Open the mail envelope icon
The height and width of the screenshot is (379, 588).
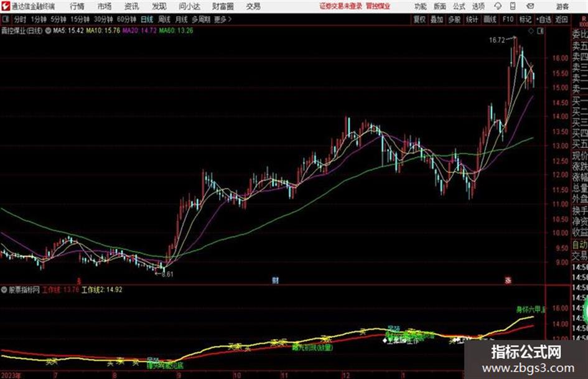coord(530,6)
